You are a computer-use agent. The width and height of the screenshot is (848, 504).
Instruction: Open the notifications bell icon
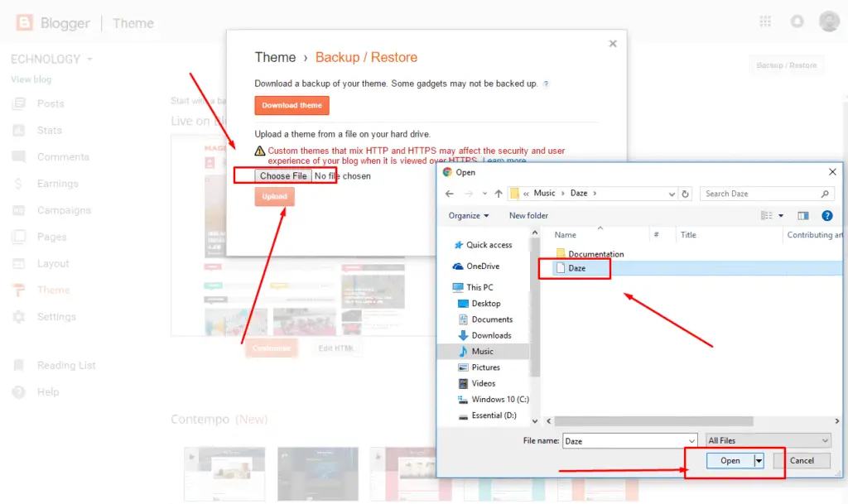797,22
